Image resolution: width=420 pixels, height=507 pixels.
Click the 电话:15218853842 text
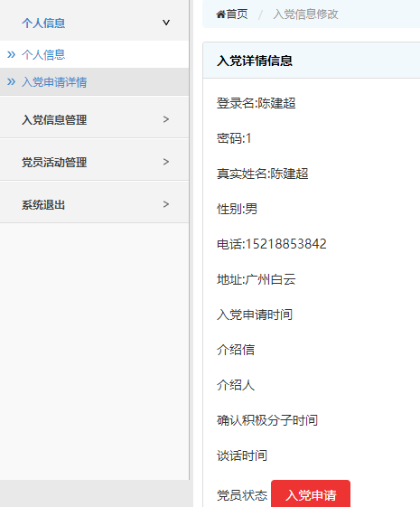(x=271, y=244)
